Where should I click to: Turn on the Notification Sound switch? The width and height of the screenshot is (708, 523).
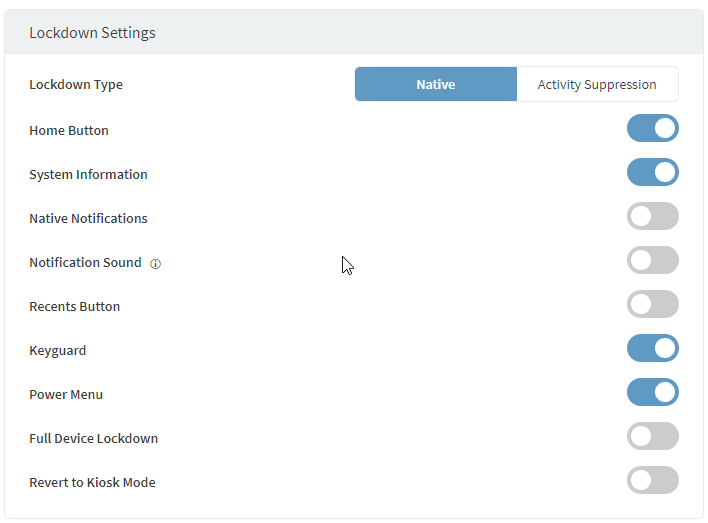point(652,261)
